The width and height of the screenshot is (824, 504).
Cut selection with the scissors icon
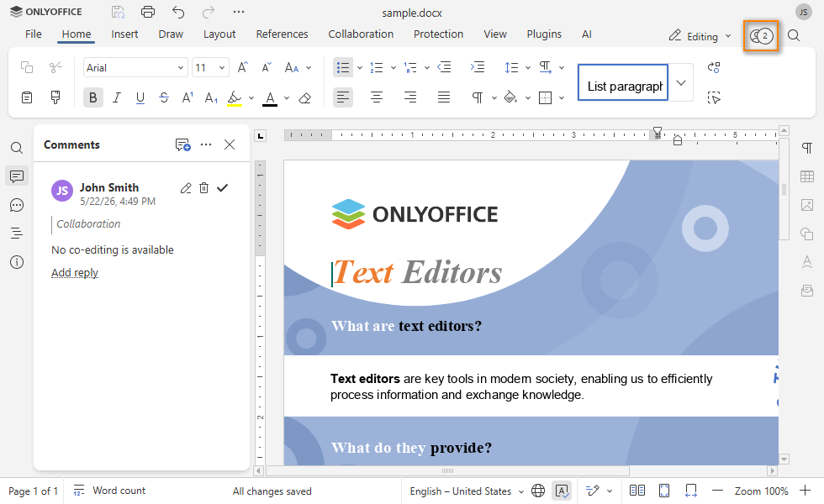click(55, 67)
